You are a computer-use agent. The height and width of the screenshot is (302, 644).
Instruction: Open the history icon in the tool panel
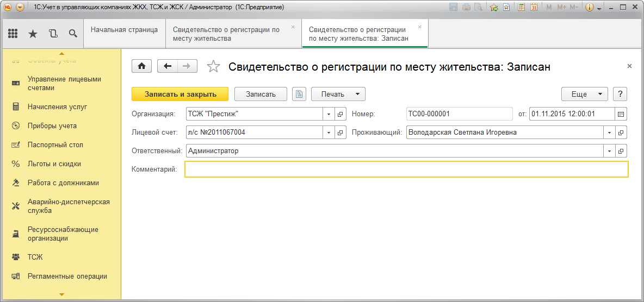(x=53, y=34)
